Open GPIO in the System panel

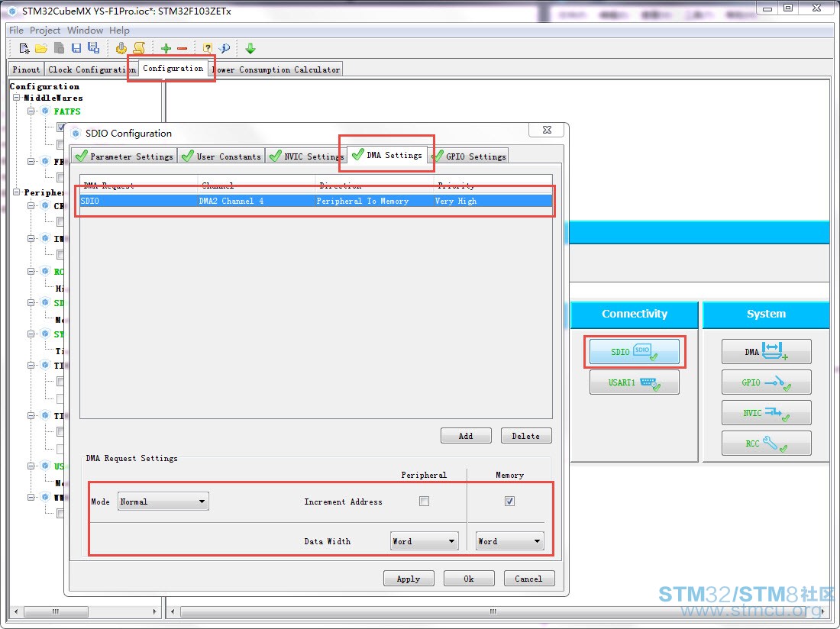pos(766,382)
